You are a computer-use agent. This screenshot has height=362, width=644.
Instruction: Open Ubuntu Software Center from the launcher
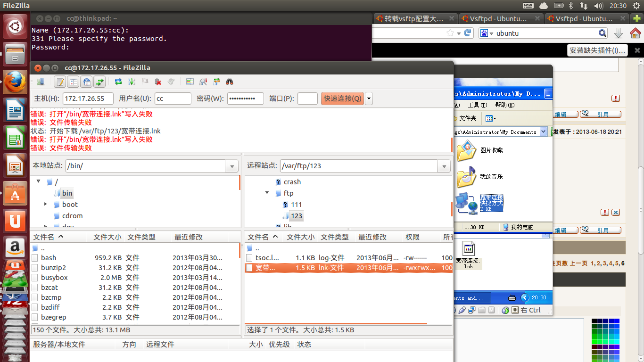16,193
